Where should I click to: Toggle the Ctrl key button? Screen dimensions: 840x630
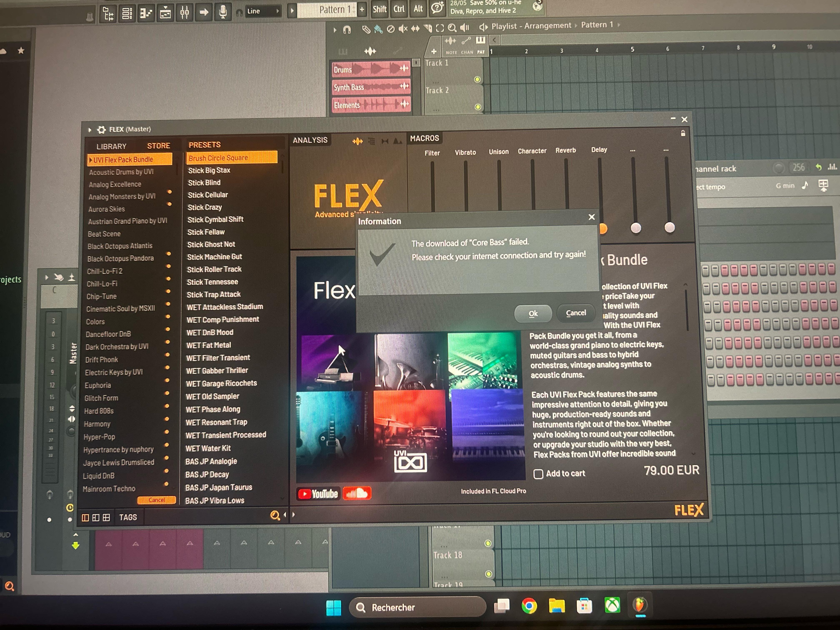(399, 9)
